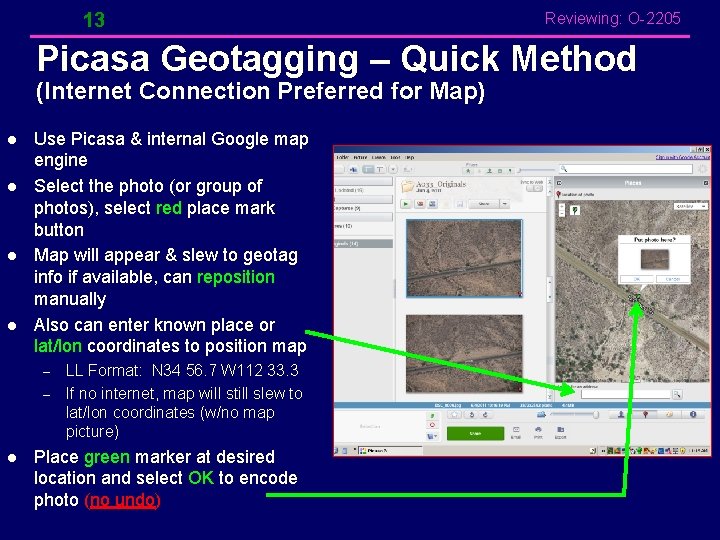
Task: Click the small thumbnail icon beside zoom slider
Action: tap(541, 414)
